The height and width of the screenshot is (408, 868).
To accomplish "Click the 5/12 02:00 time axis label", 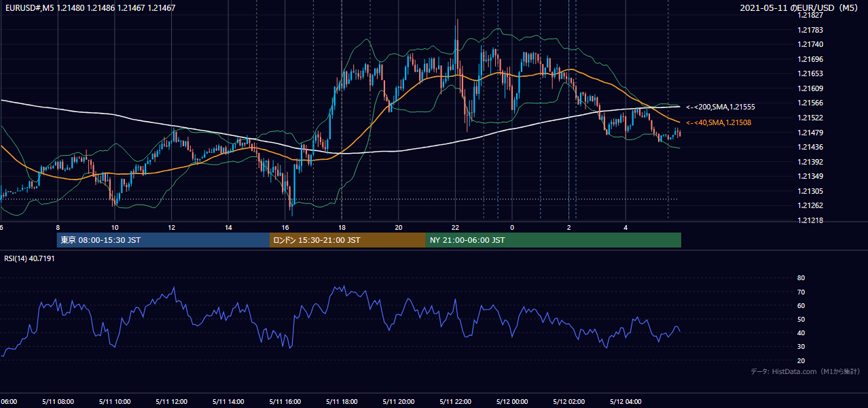I will 568,402.
